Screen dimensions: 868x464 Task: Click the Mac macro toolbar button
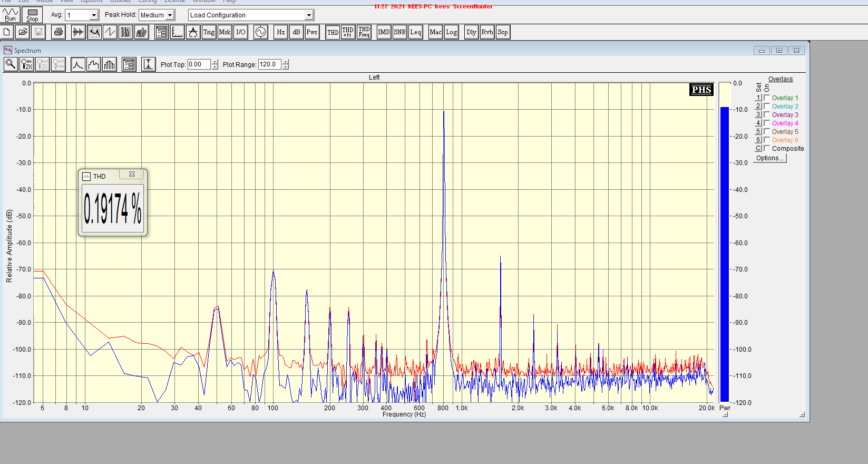tap(436, 32)
